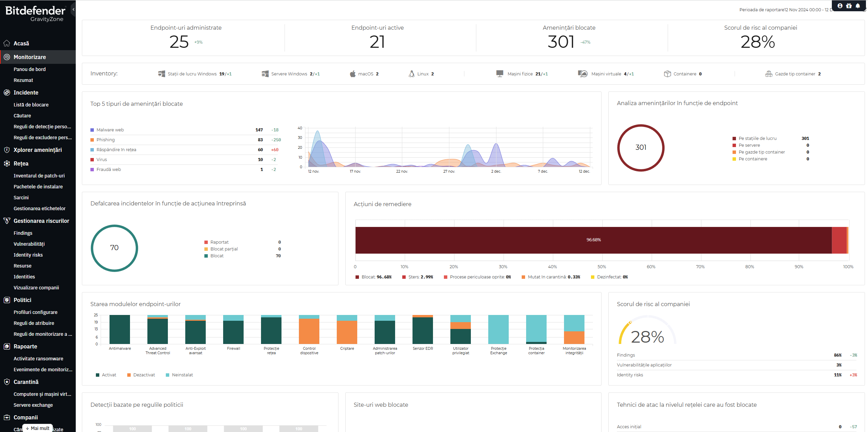Viewport: 868px width, 432px height.
Task: Toggle Phishing legend swatch
Action: pos(92,140)
